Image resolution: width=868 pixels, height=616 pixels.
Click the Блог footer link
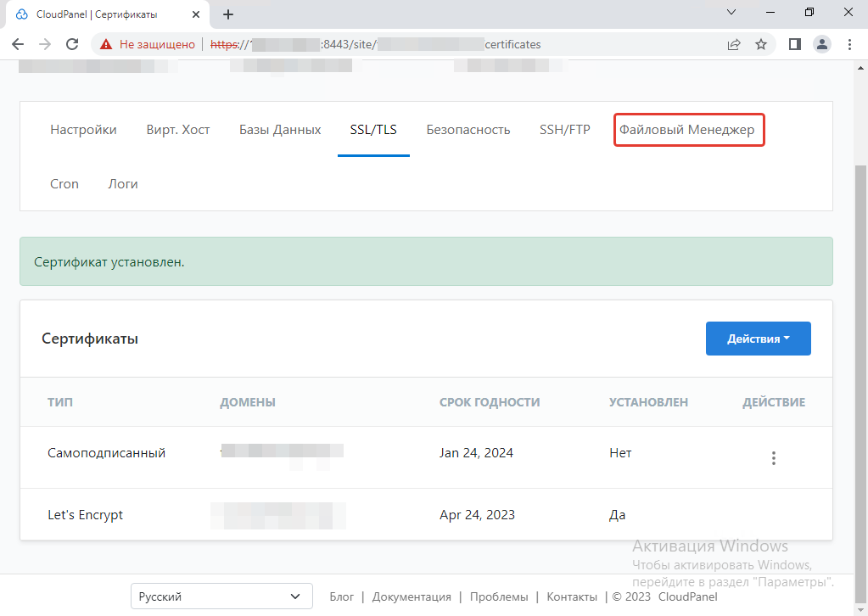[341, 596]
